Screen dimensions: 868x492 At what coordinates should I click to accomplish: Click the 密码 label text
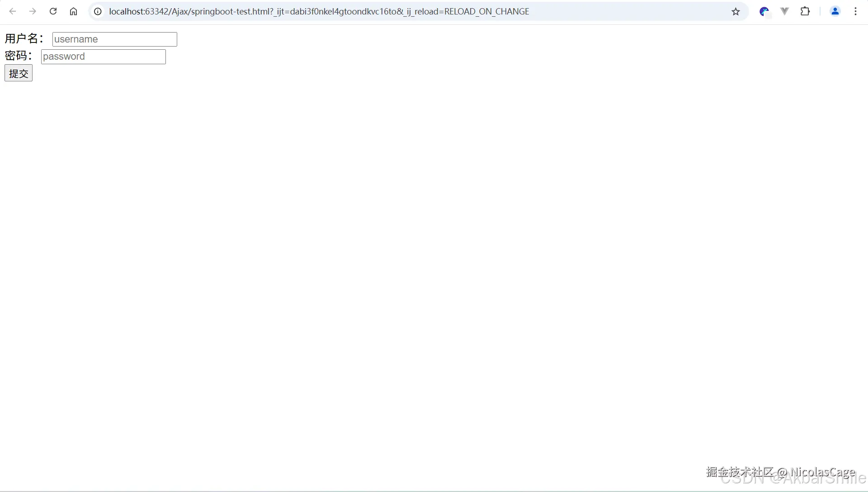(17, 56)
